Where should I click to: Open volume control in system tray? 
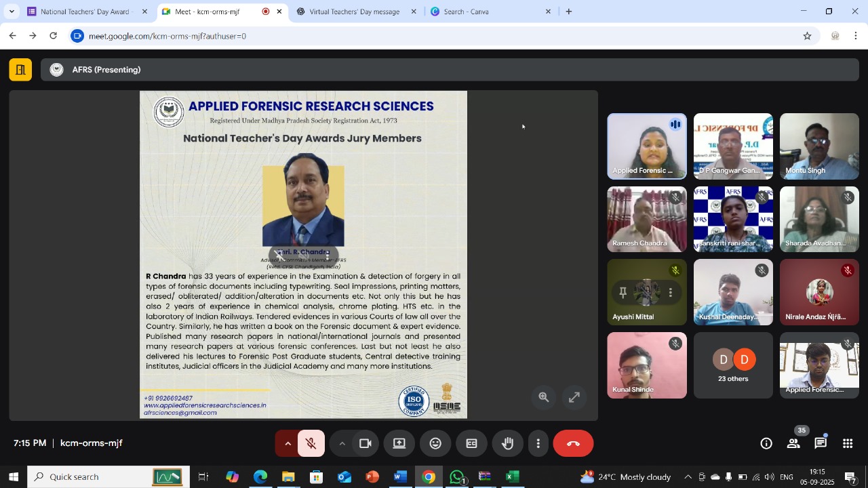(x=768, y=477)
